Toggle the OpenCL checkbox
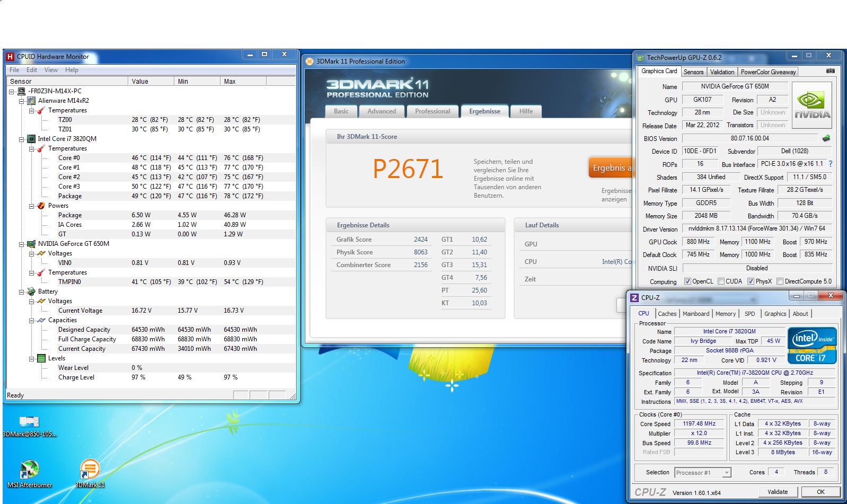Screen dimensions: 847x504 (x=687, y=281)
